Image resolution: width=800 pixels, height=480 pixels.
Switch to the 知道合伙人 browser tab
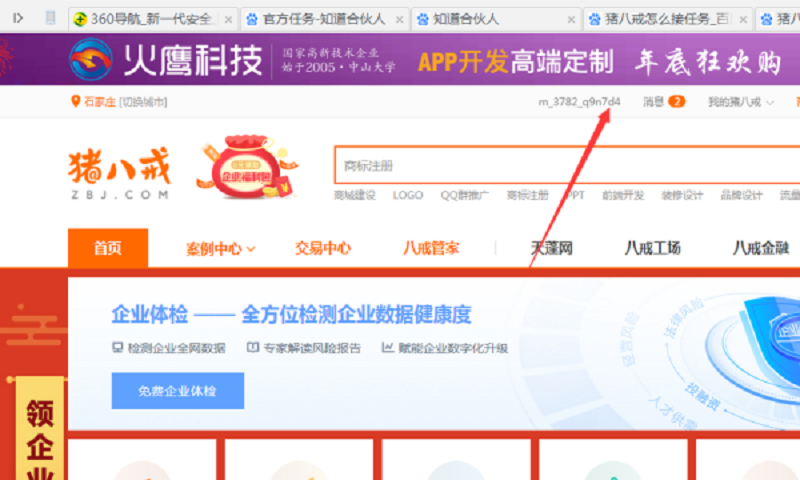[495, 19]
